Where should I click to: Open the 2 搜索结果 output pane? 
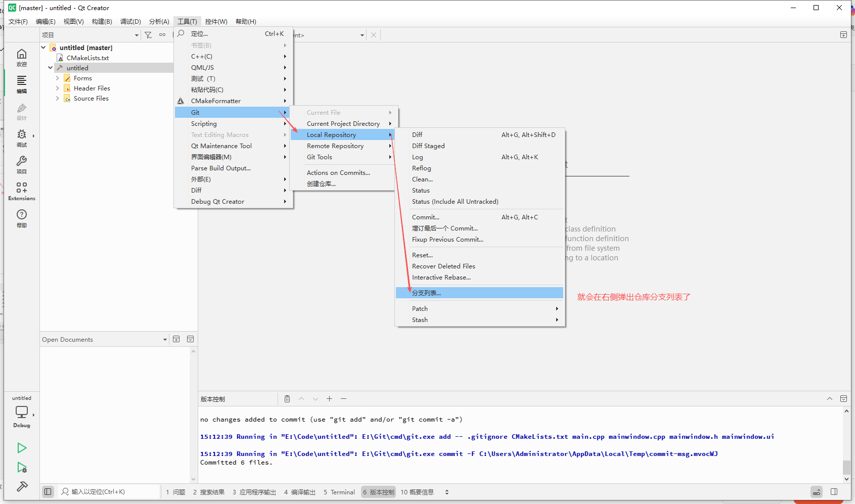coord(209,492)
